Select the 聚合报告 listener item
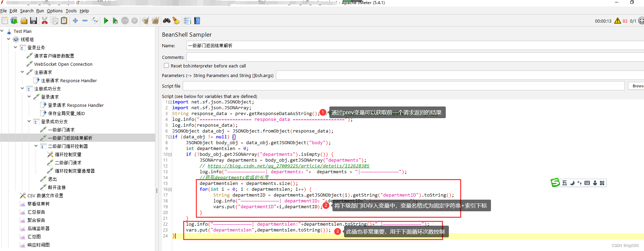Screen dimensions: 644x251 [36, 220]
